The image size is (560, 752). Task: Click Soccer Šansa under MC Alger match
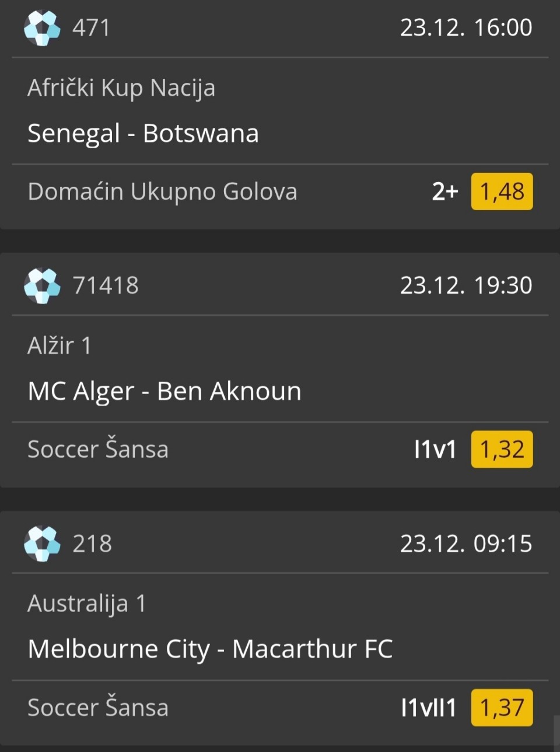click(98, 450)
